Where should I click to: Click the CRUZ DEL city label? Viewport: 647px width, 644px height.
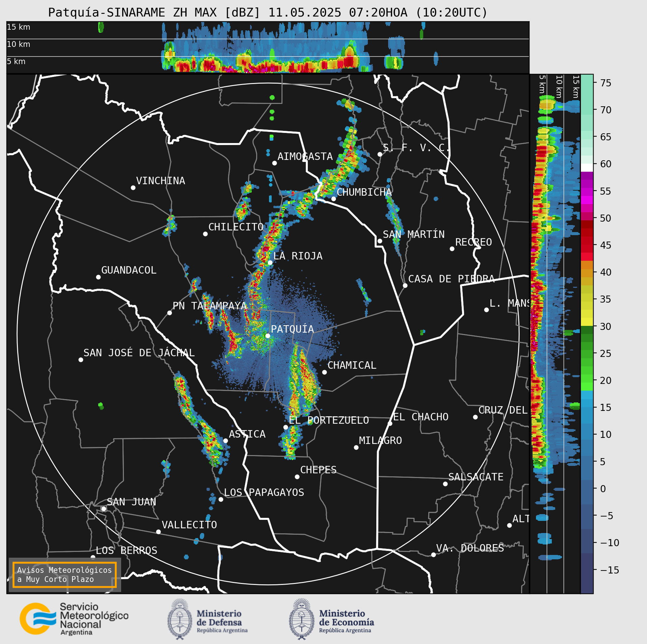coord(503,410)
